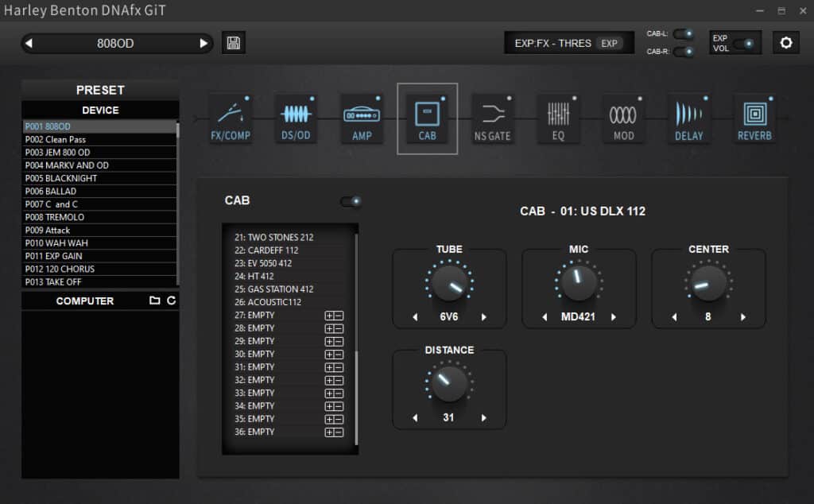Screen dimensions: 814x504
Task: Click the import/delete icons for 30: EMPTY
Action: (x=334, y=355)
